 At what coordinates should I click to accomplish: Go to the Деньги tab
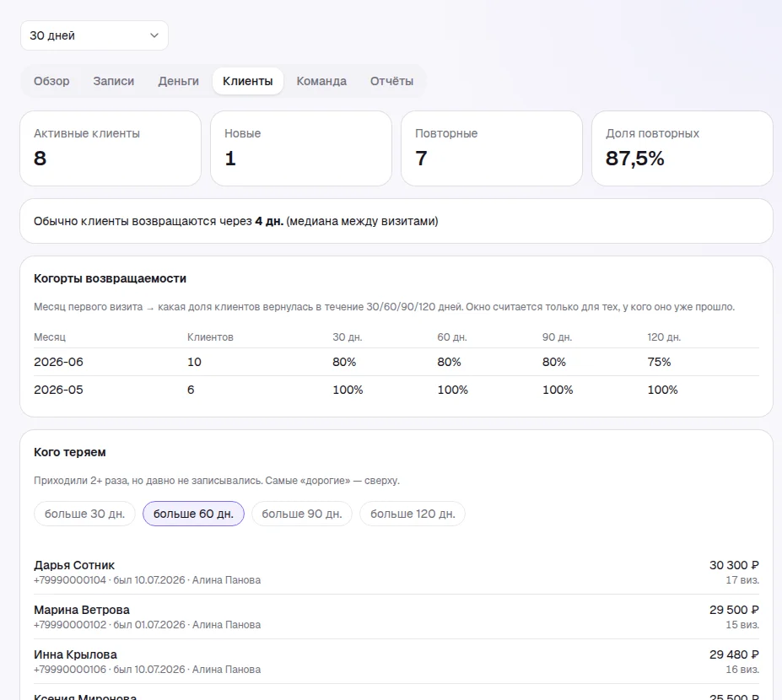(179, 81)
